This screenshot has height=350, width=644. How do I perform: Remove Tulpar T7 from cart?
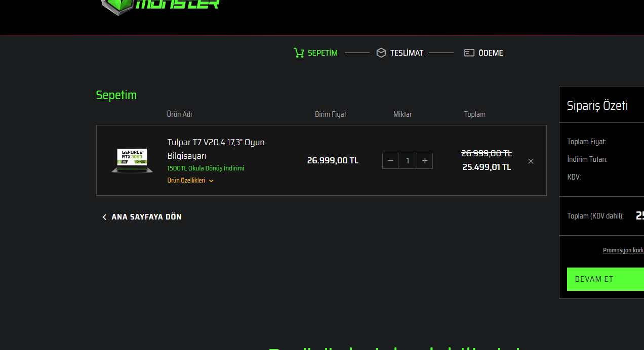pyautogui.click(x=531, y=161)
